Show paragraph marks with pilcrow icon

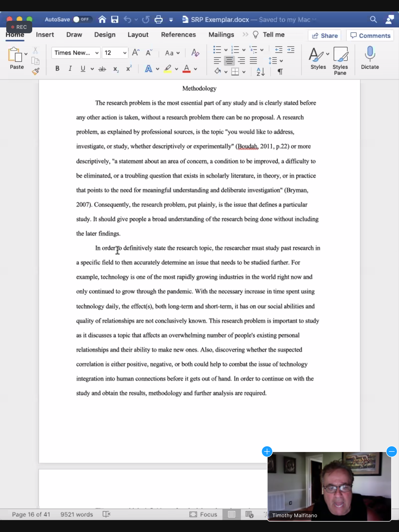[x=280, y=71]
